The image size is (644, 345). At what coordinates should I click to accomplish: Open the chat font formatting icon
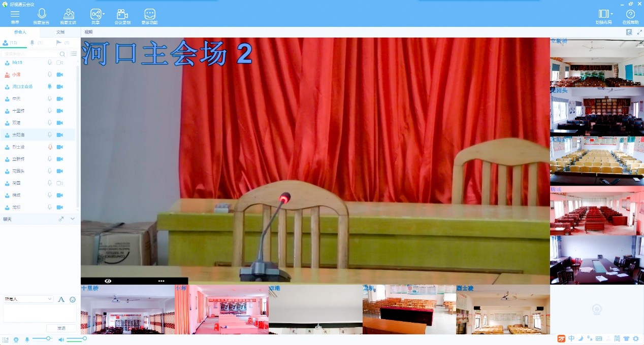(x=61, y=299)
